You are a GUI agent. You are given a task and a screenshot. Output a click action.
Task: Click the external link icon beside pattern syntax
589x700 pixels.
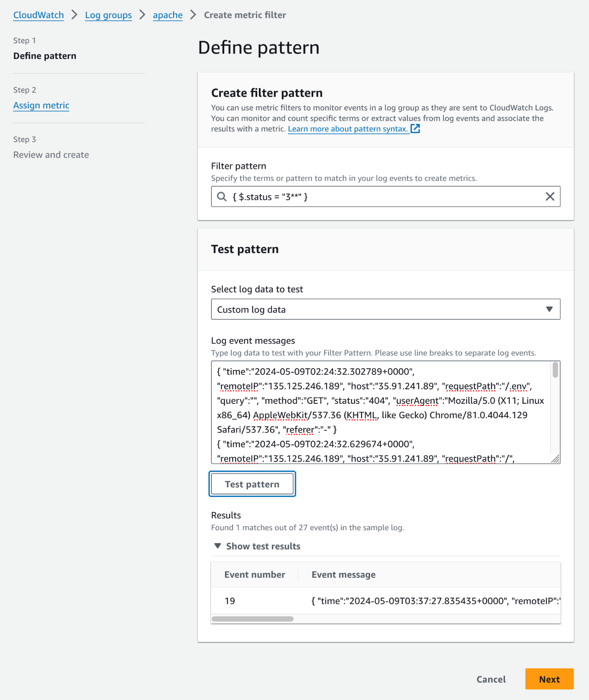click(x=415, y=129)
